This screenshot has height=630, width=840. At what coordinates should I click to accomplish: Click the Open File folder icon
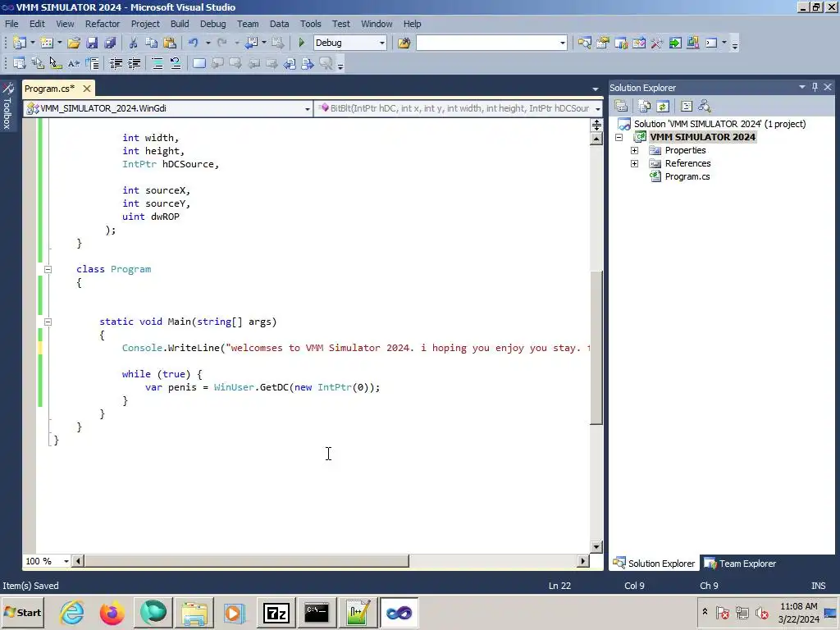[x=74, y=43]
